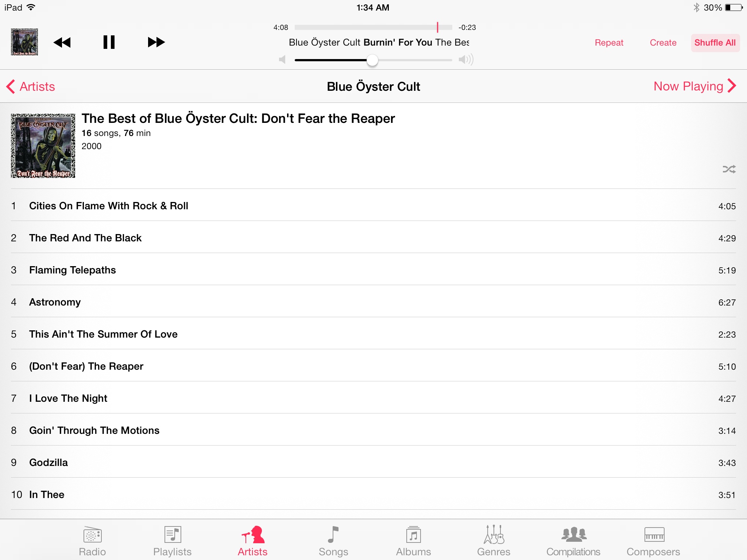Play the song Godzilla
Image resolution: width=747 pixels, height=560 pixels.
tap(373, 462)
